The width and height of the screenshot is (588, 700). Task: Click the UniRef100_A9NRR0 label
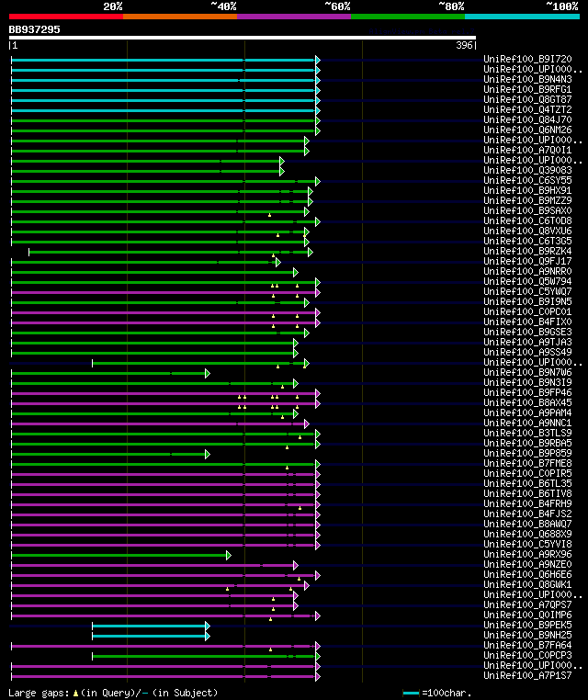pyautogui.click(x=527, y=271)
